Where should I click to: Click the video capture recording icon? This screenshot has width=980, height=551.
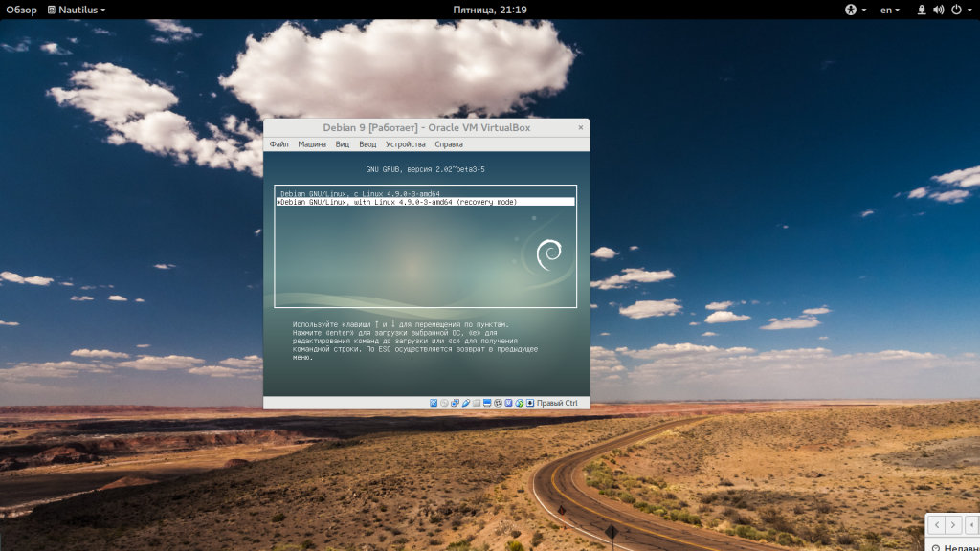coord(498,403)
